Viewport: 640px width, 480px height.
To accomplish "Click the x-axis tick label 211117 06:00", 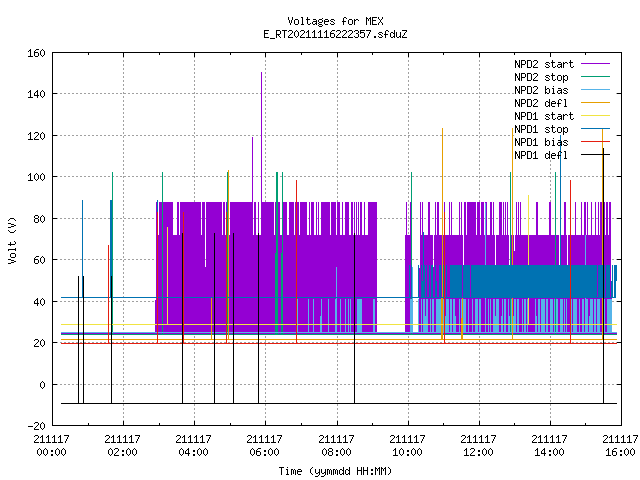I will pyautogui.click(x=264, y=446).
